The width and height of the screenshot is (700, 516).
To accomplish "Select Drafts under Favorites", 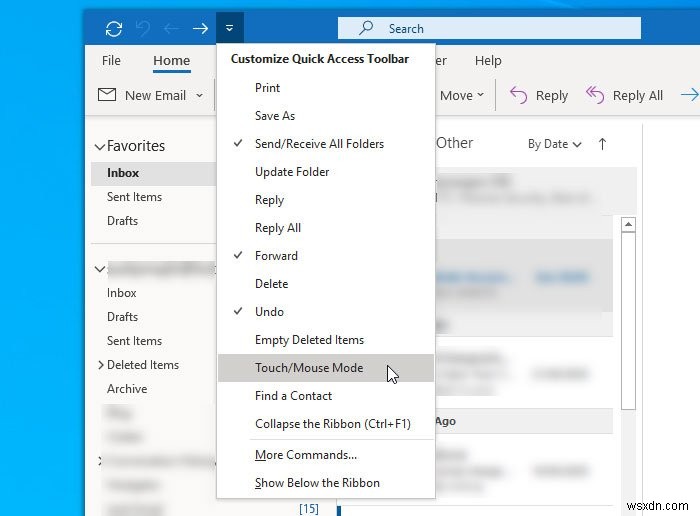I will coord(122,221).
